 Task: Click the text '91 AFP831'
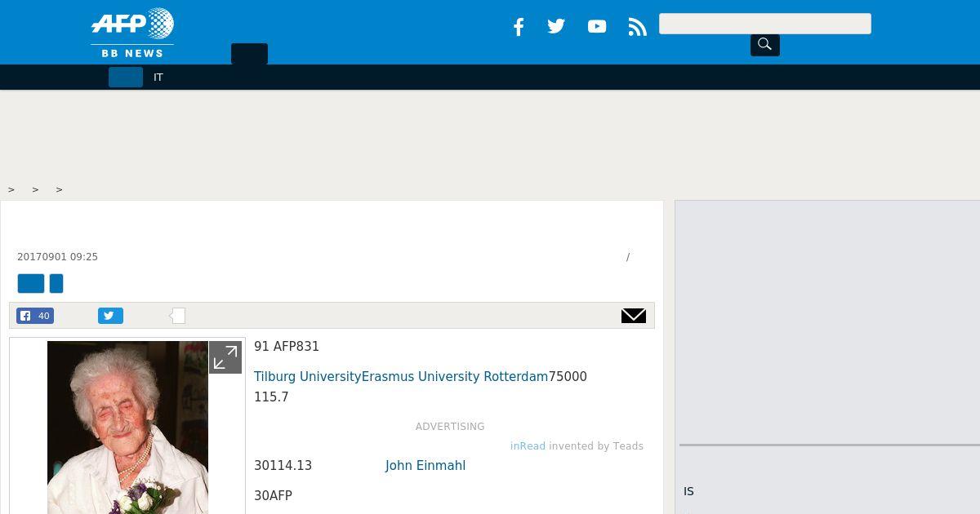click(287, 347)
